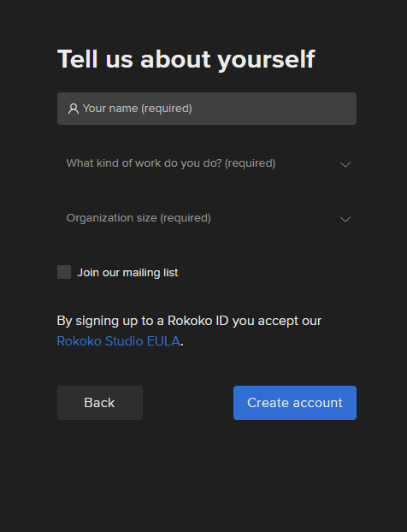This screenshot has height=532, width=407.
Task: Click the 'By signing up' disclaimer text
Action: click(x=189, y=331)
